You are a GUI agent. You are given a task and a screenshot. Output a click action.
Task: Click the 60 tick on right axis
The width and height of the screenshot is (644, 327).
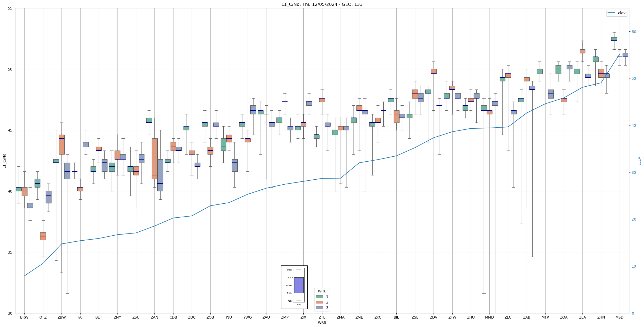tap(633, 32)
